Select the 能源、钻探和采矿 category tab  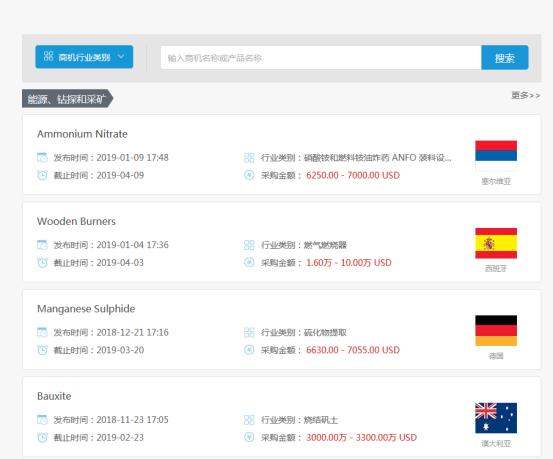pyautogui.click(x=67, y=98)
